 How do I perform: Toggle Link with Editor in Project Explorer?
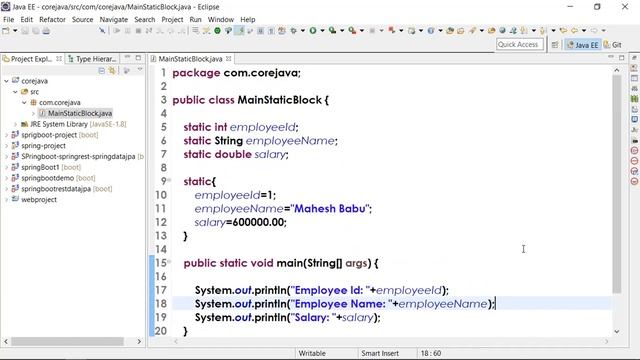coord(112,71)
